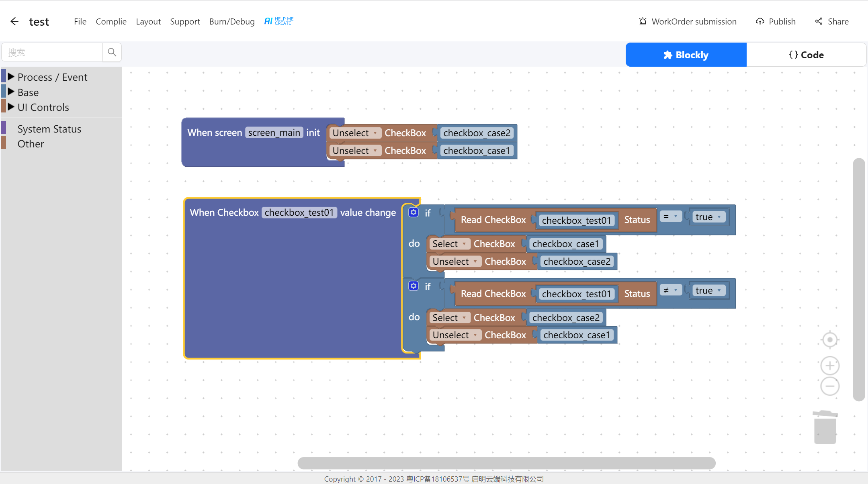Open the true dropdown in second if condition

pyautogui.click(x=708, y=290)
